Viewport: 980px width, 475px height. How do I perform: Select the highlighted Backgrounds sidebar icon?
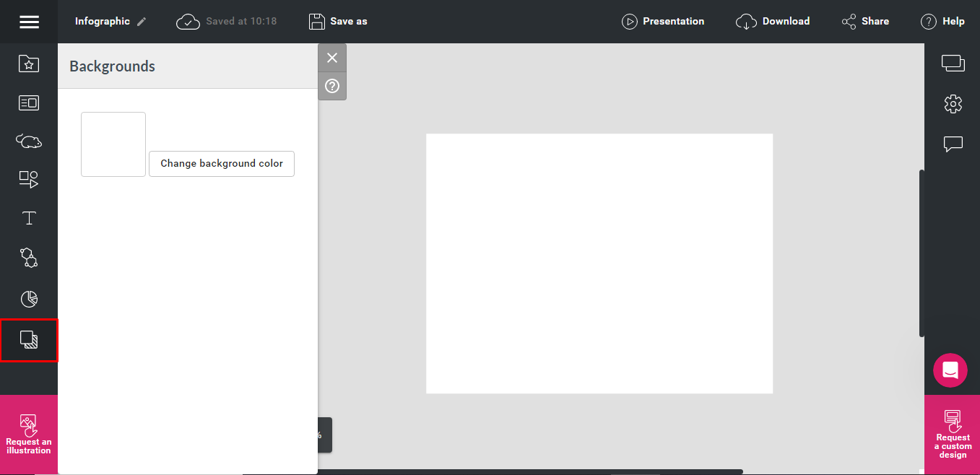click(29, 339)
